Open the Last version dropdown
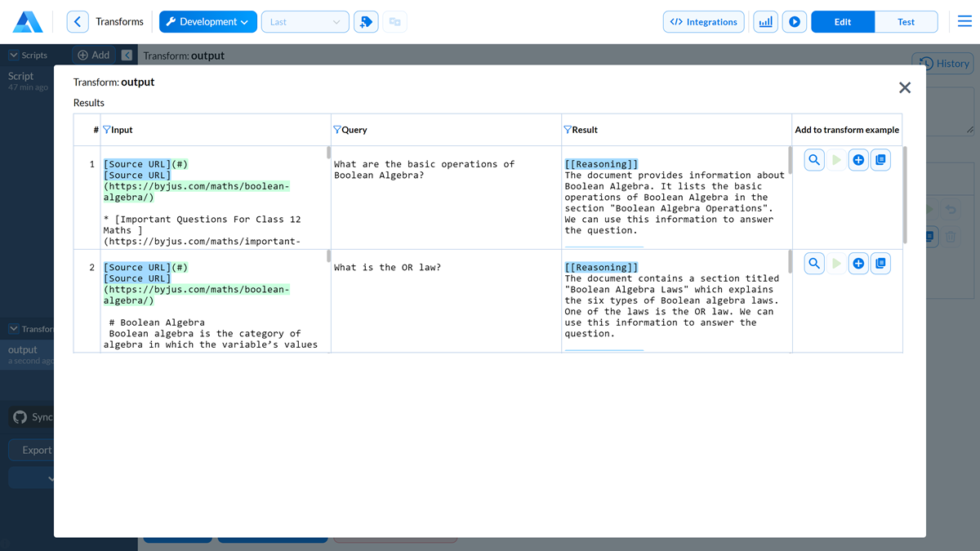Screen dimensions: 980x551 [x=305, y=21]
